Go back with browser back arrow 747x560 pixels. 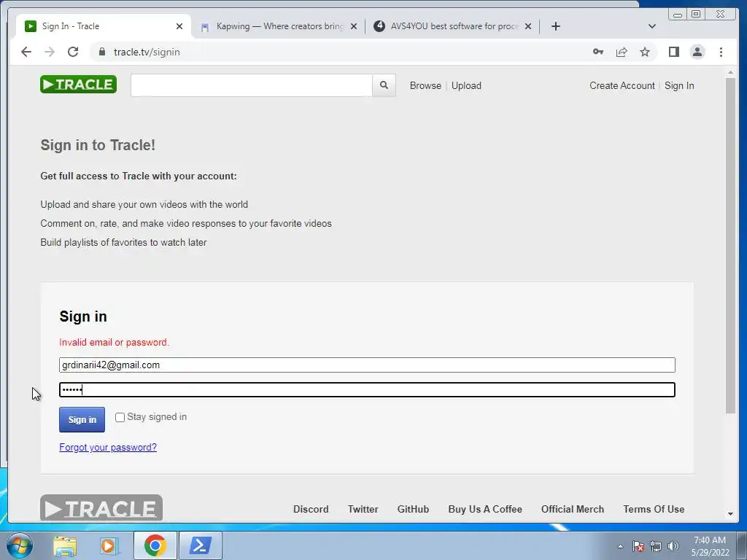(x=26, y=52)
